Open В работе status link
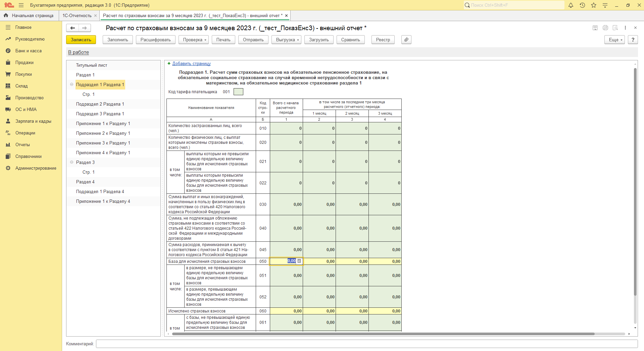 (79, 52)
